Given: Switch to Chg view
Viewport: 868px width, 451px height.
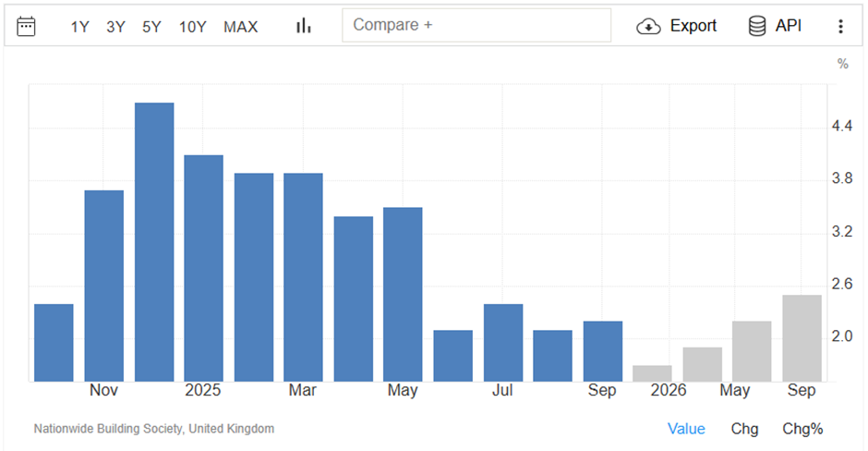Looking at the screenshot, I should (x=744, y=428).
